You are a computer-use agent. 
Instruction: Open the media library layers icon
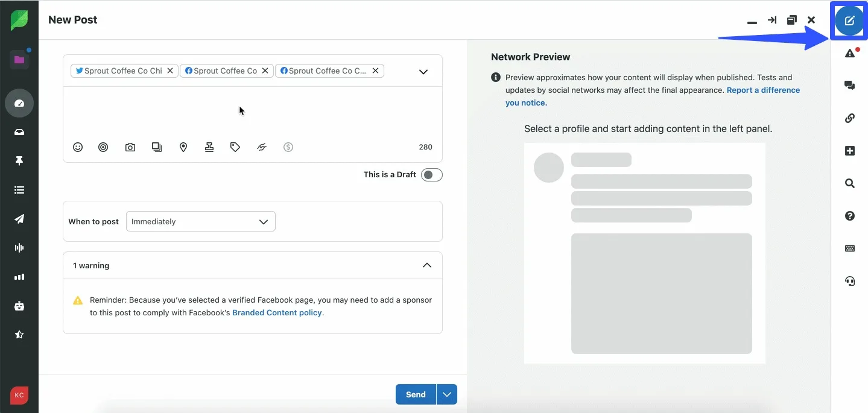point(156,147)
